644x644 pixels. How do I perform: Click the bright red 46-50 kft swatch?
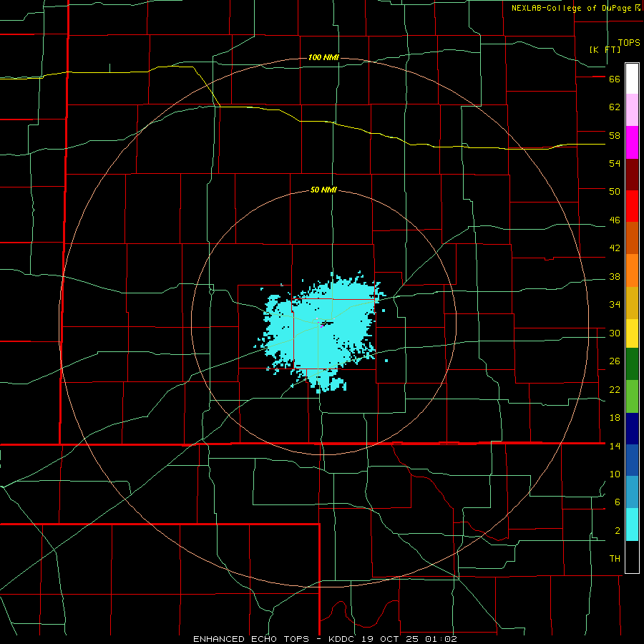(x=632, y=206)
